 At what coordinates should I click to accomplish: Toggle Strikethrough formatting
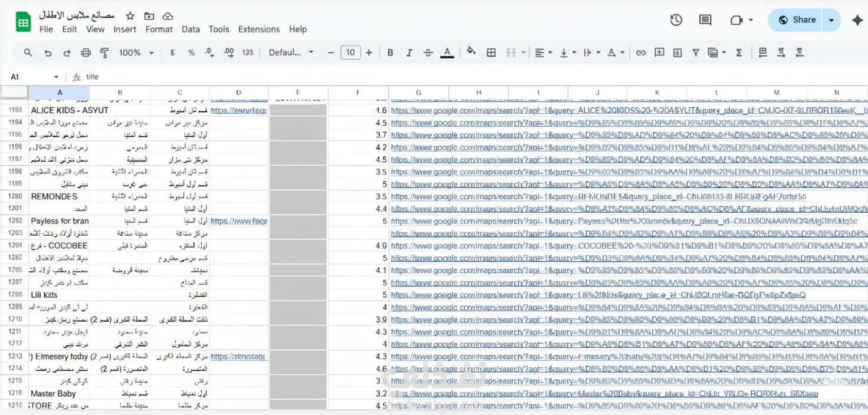pos(428,52)
